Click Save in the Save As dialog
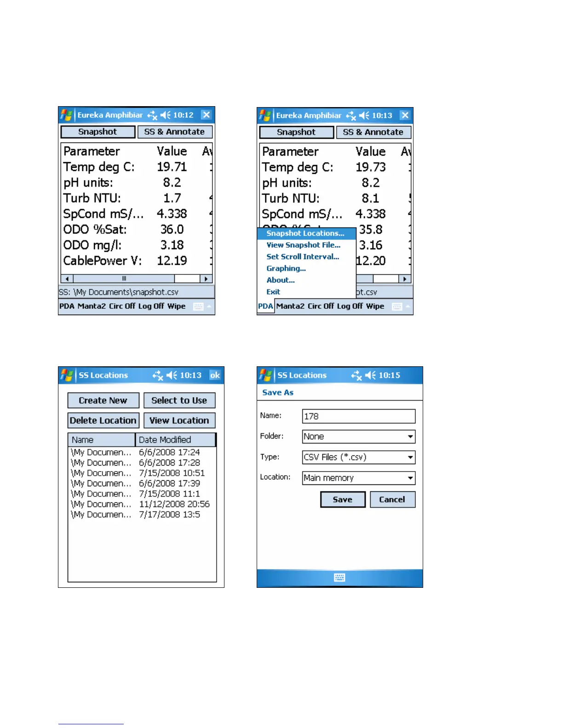This screenshot has height=728, width=563. point(343,500)
